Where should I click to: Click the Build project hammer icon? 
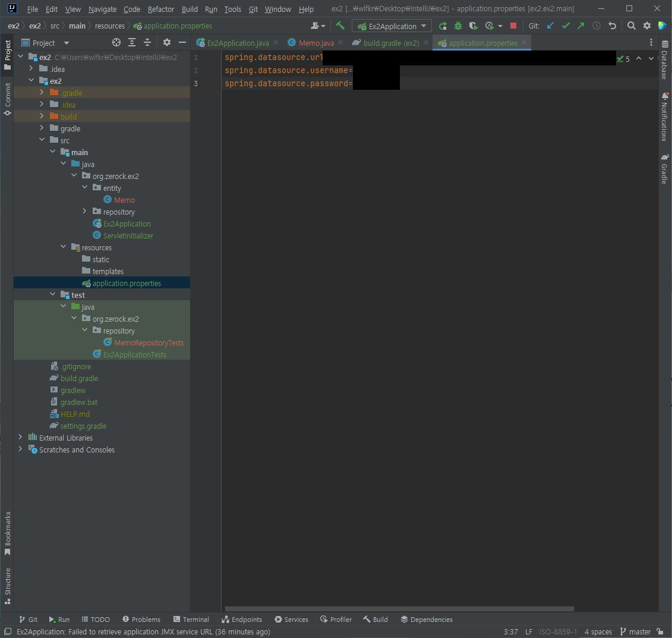[340, 26]
